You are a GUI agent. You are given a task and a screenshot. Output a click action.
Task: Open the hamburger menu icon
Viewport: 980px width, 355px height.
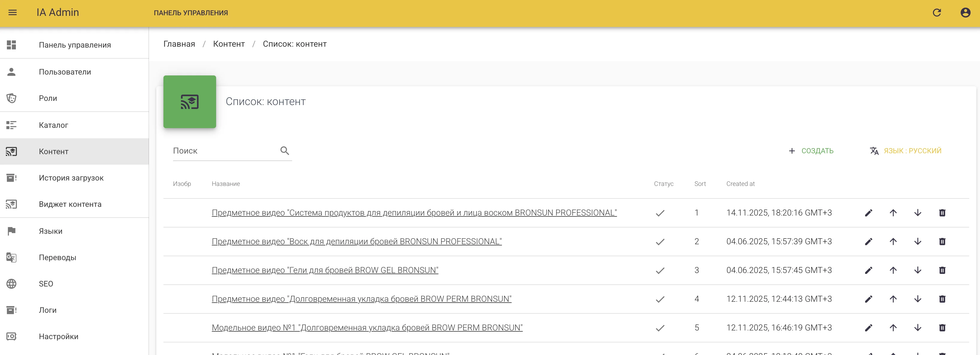[x=13, y=13]
